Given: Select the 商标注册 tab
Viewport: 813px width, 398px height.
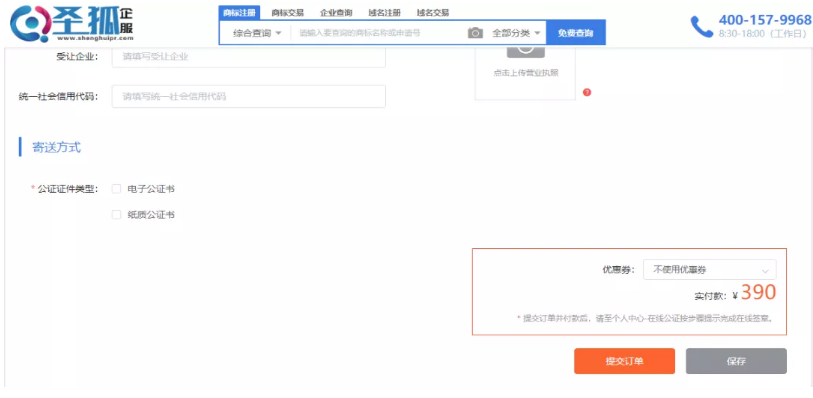Looking at the screenshot, I should click(x=239, y=13).
